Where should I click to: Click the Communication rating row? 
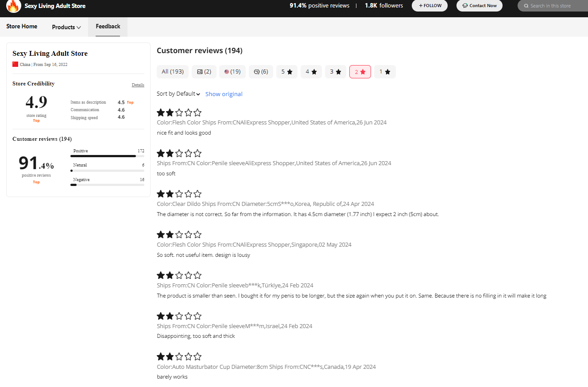[x=97, y=110]
